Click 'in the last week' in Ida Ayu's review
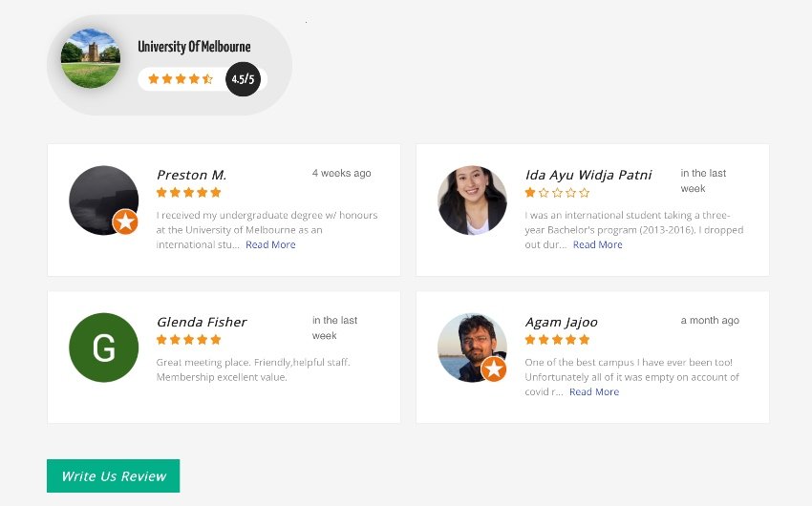This screenshot has width=812, height=506. [x=703, y=180]
